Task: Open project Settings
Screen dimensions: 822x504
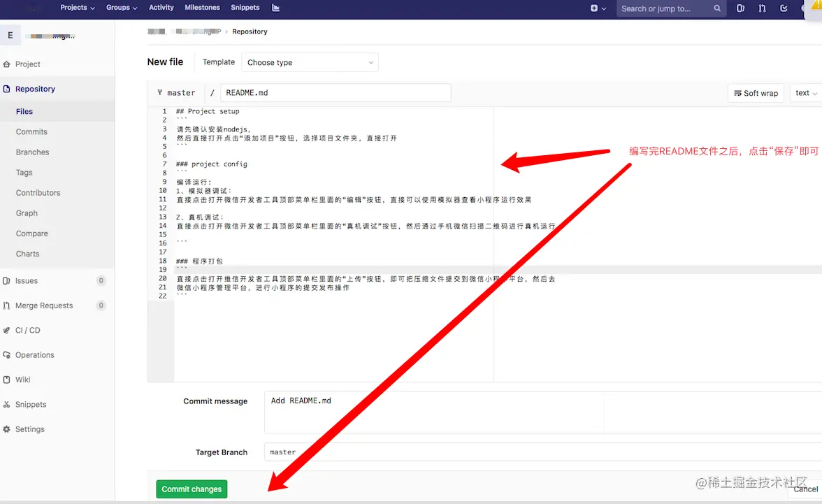Action: [x=30, y=429]
